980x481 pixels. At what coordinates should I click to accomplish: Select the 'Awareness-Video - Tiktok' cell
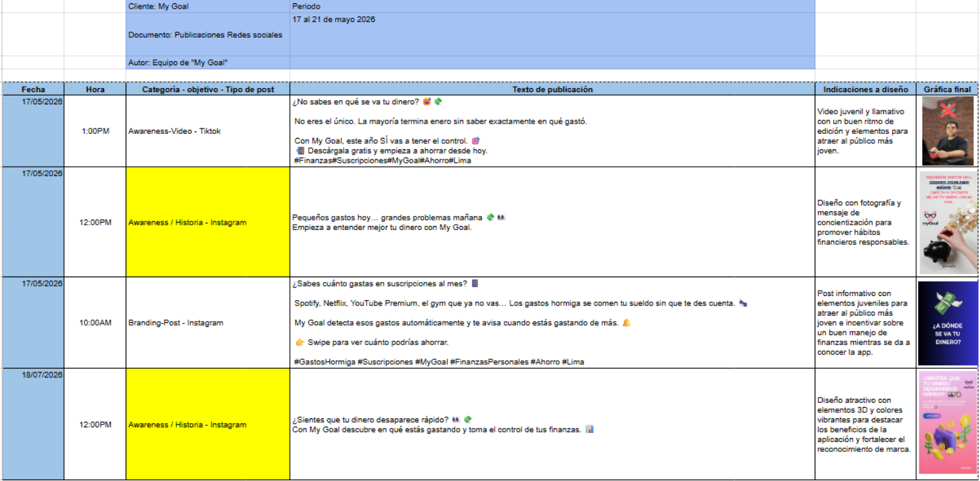click(208, 131)
